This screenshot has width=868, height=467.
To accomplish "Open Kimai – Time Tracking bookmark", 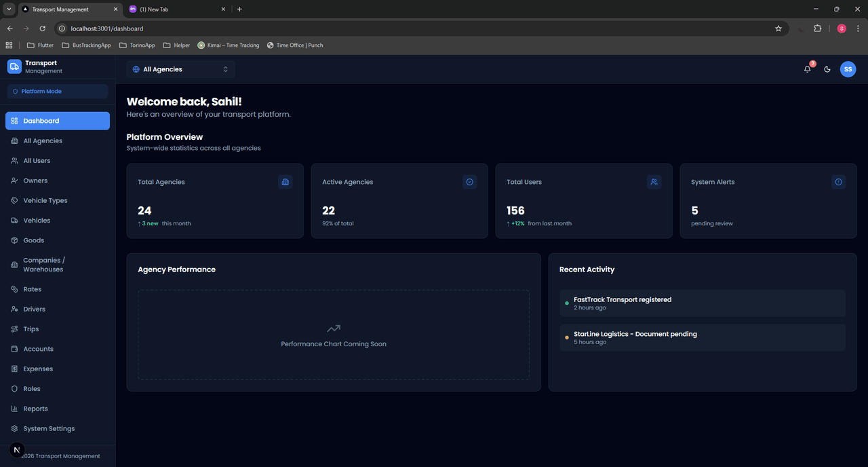I will (x=229, y=45).
